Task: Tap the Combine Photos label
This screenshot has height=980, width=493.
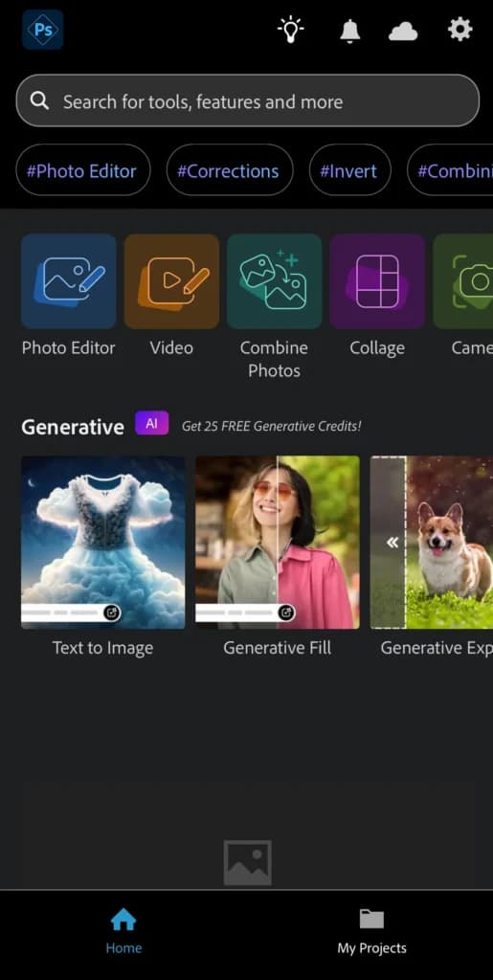Action: (275, 360)
